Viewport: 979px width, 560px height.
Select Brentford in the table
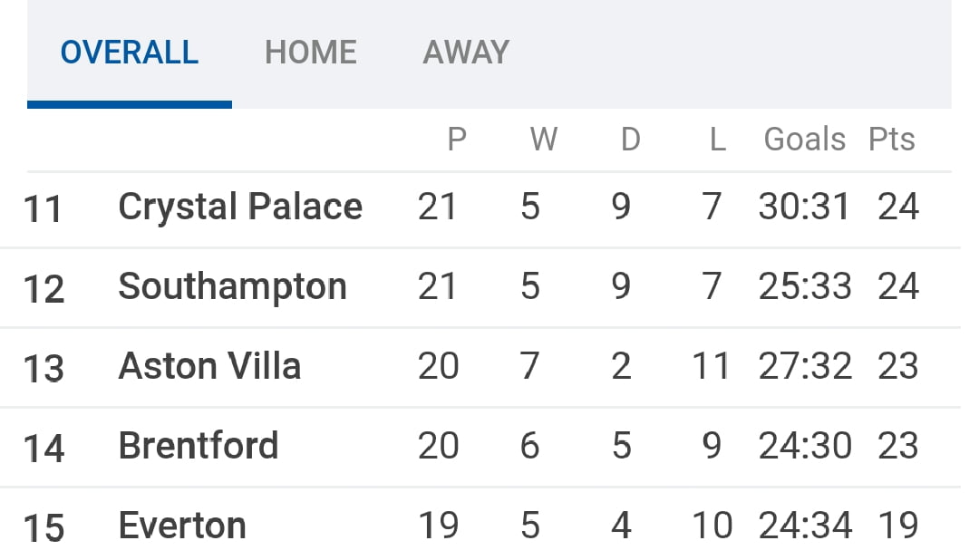[198, 447]
